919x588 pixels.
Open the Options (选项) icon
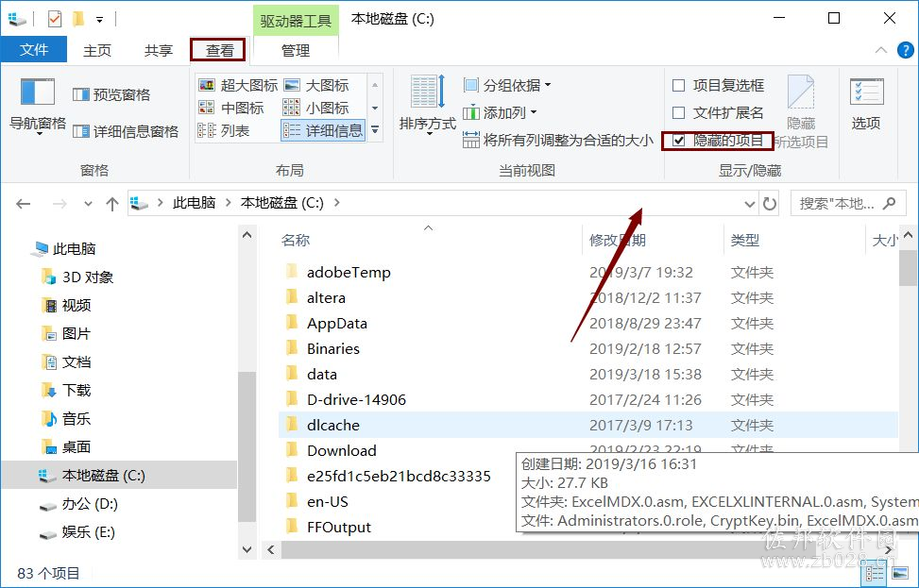(866, 104)
